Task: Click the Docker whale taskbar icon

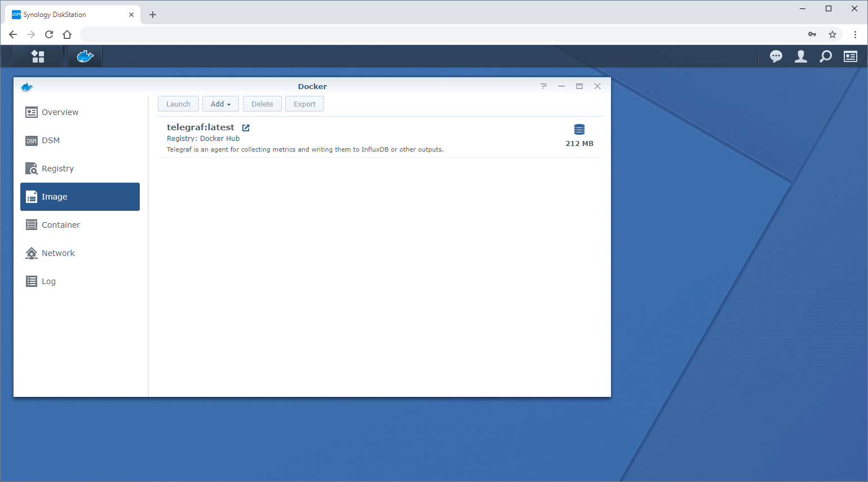Action: [x=85, y=56]
